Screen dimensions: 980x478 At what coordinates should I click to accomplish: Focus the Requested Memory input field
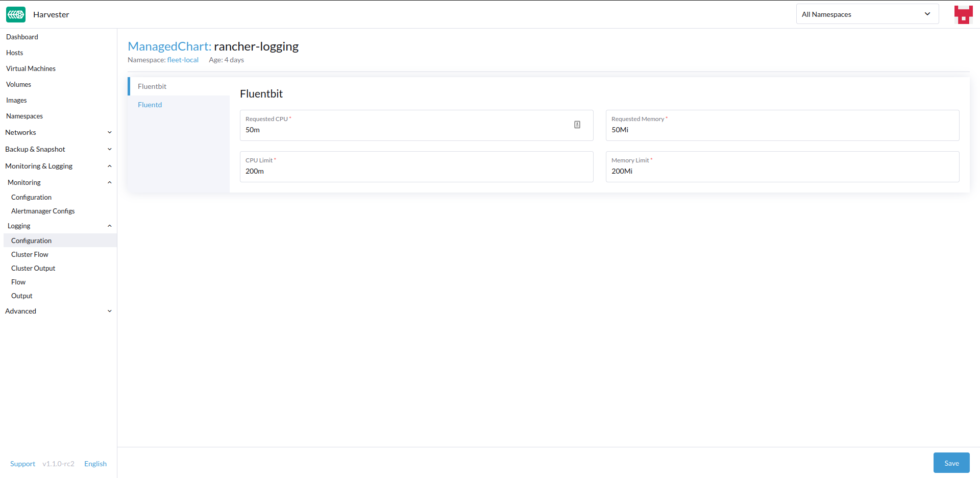pyautogui.click(x=782, y=130)
